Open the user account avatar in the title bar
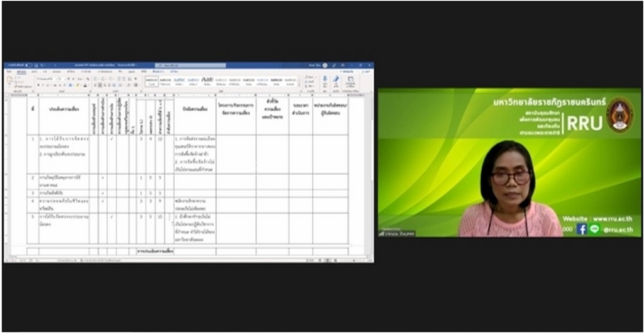 325,65
